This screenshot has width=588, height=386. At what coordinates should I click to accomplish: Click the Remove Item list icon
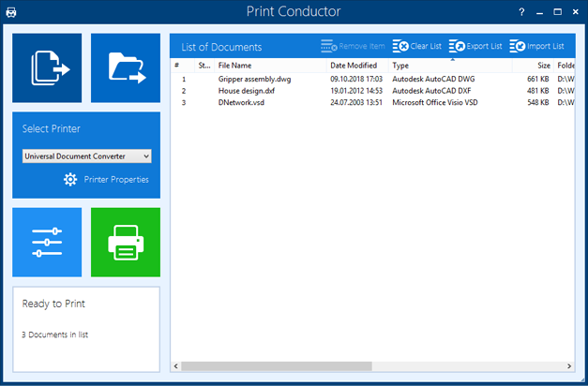pyautogui.click(x=329, y=46)
